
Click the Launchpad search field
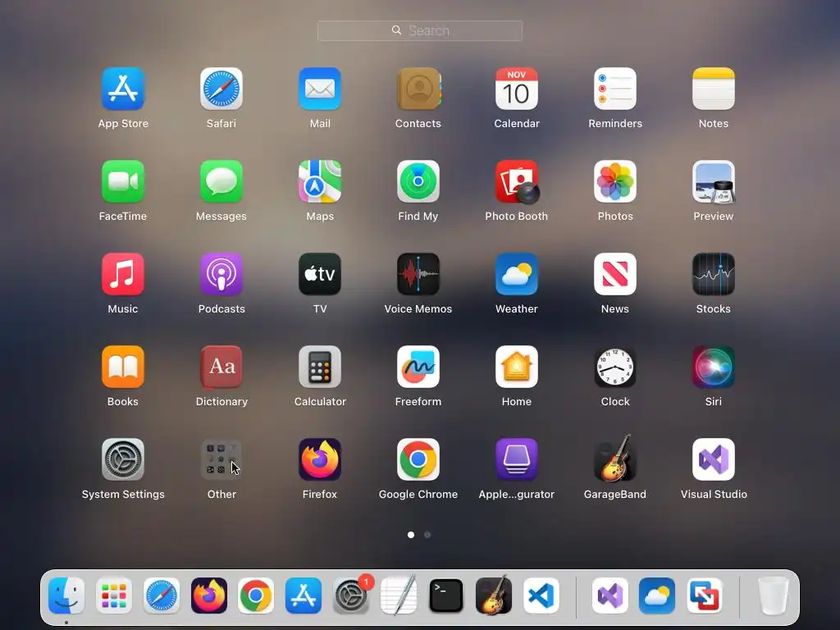[420, 30]
